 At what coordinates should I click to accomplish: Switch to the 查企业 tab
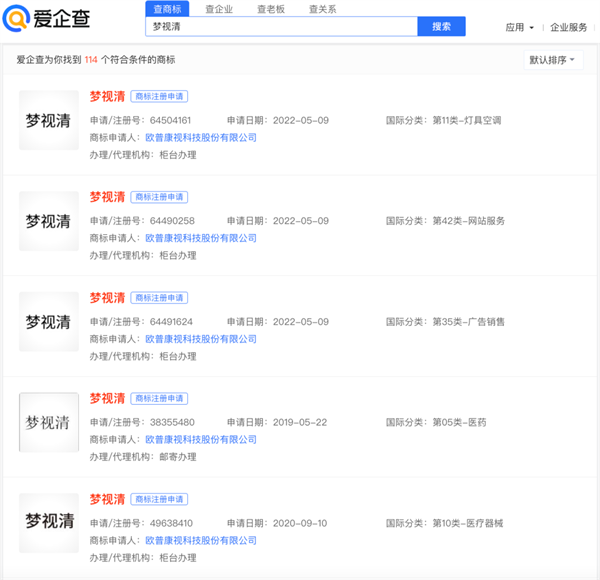pyautogui.click(x=219, y=9)
